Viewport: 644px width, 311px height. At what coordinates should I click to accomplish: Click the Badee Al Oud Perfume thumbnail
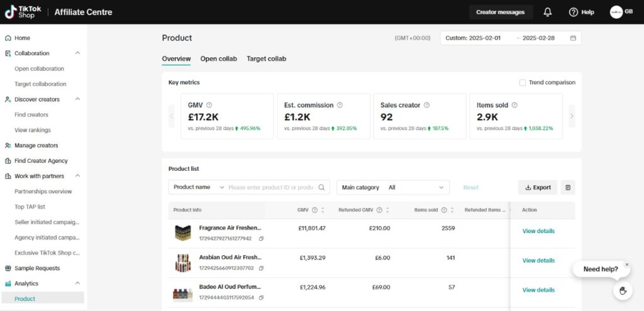[x=183, y=294]
